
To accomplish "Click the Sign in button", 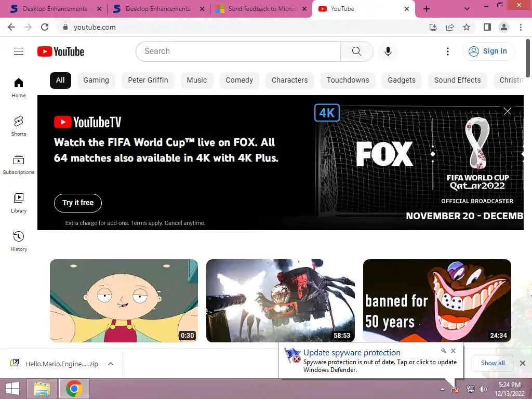I will [488, 51].
